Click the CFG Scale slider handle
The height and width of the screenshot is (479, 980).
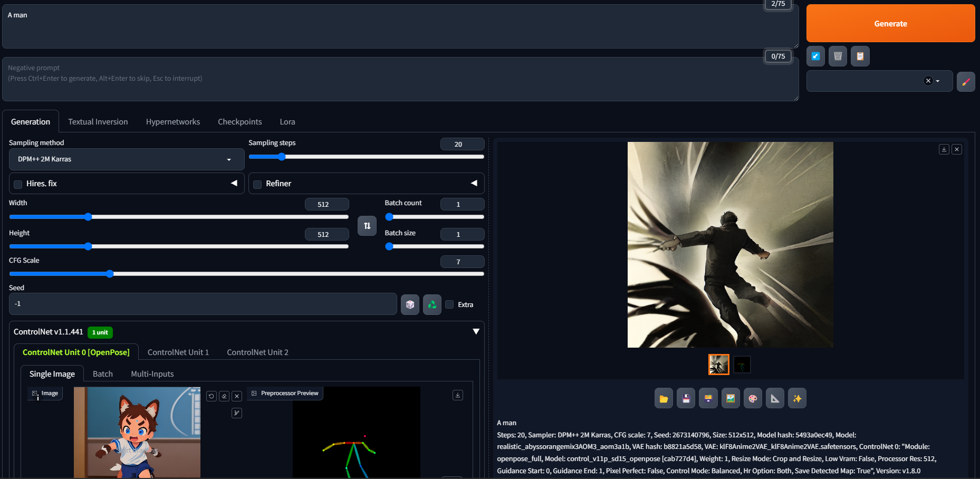click(110, 274)
